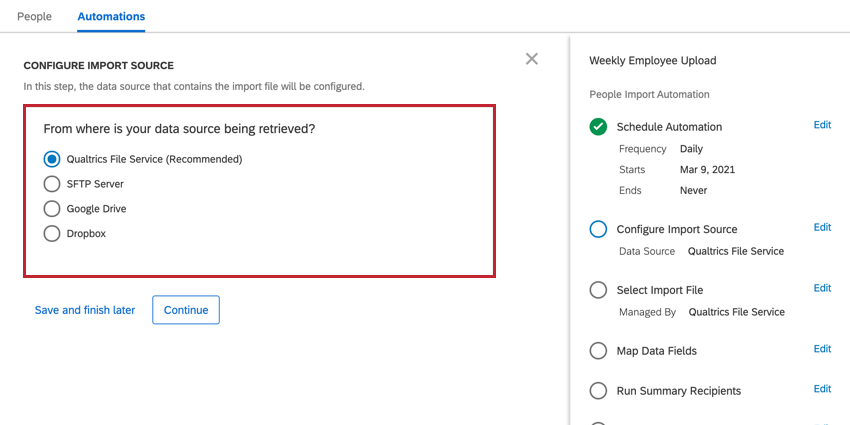Viewport: 850px width, 425px height.
Task: Open the Automations tab
Action: tap(111, 16)
